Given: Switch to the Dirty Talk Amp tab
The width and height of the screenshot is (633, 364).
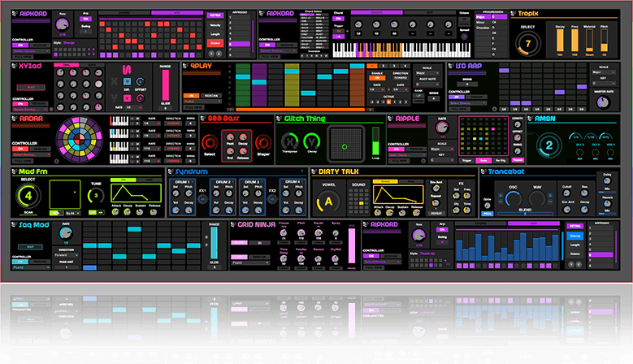Looking at the screenshot, I should pos(410,181).
